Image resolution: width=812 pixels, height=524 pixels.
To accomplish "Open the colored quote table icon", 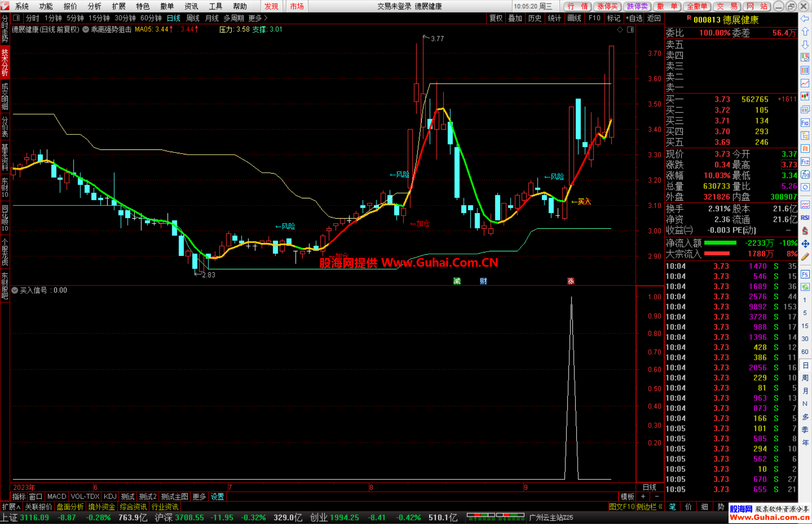I will (x=805, y=70).
